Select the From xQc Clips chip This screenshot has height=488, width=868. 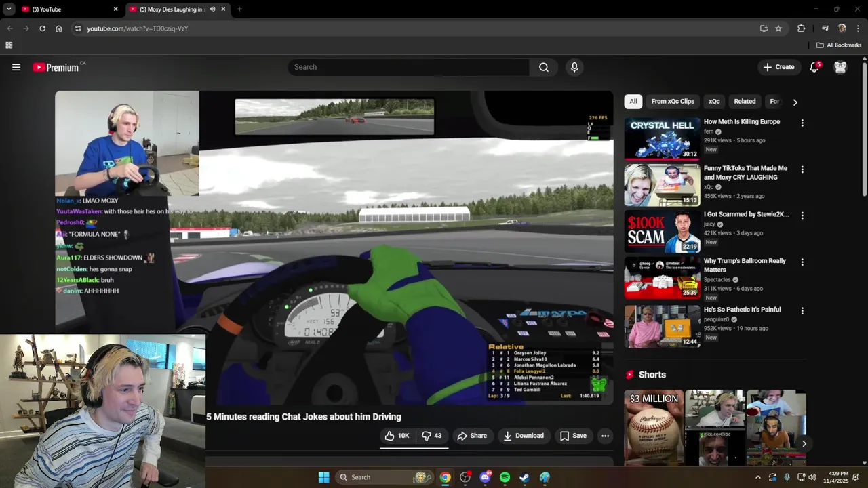click(x=673, y=102)
